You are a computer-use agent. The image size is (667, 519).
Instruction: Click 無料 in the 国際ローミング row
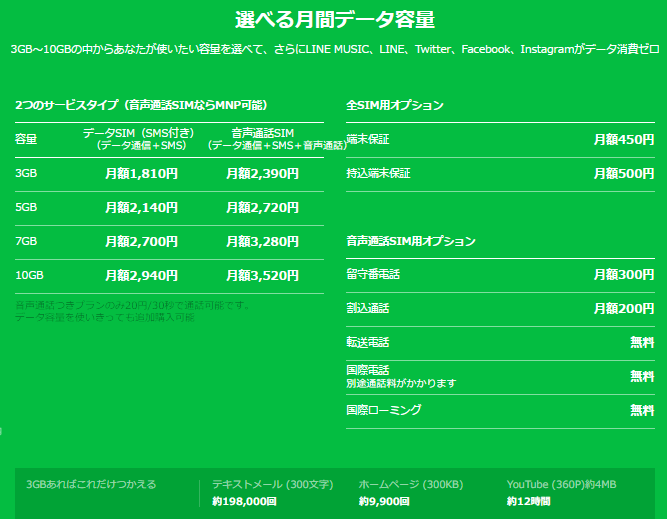click(642, 411)
